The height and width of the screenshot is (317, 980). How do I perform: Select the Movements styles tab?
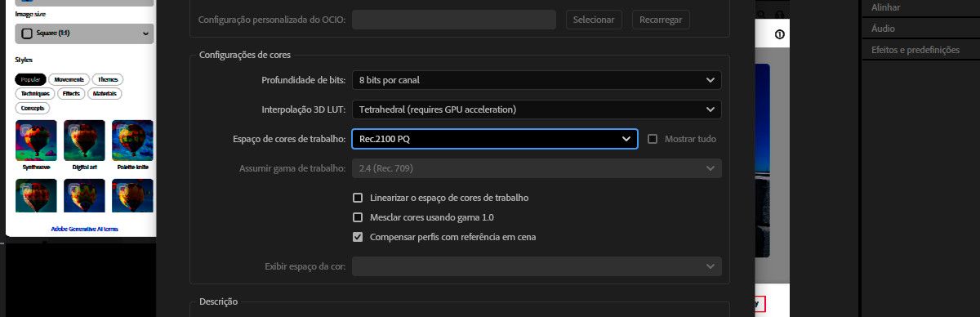(x=69, y=79)
